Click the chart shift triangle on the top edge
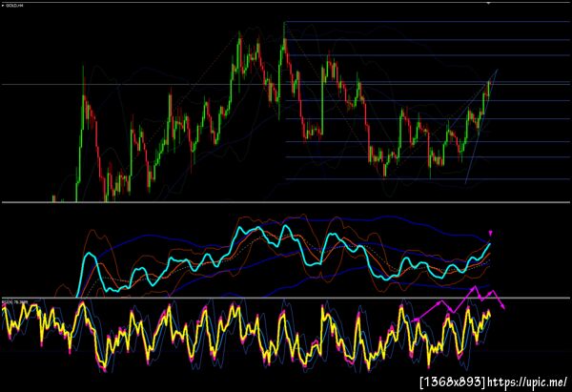This screenshot has width=572, height=392. coord(488,3)
